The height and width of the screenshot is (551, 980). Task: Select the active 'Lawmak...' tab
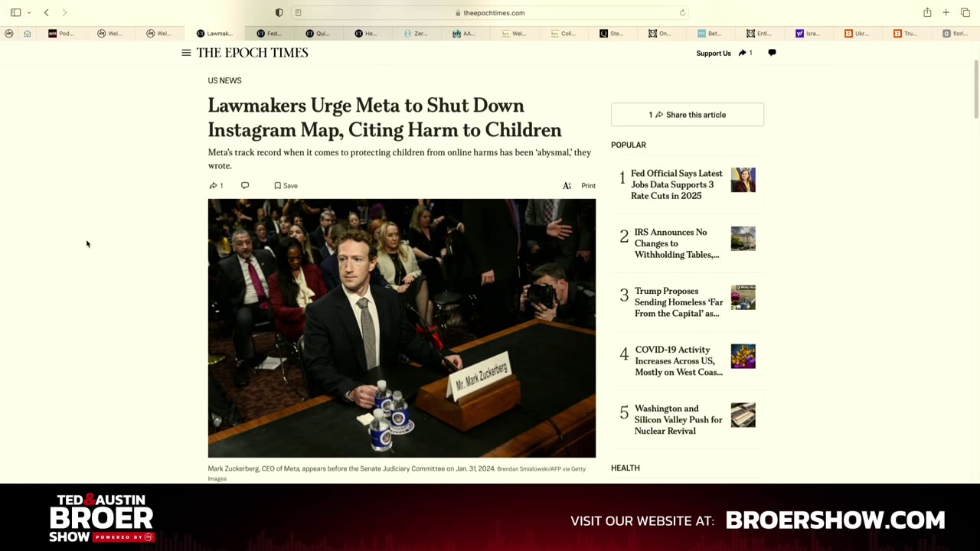click(215, 33)
